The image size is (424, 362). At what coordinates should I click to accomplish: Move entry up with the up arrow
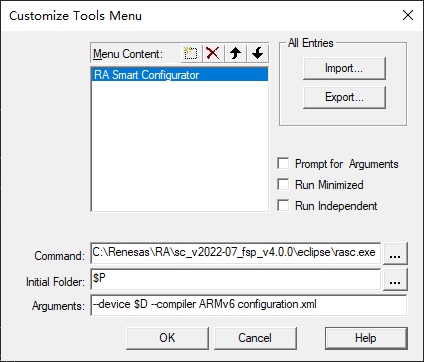pos(235,53)
